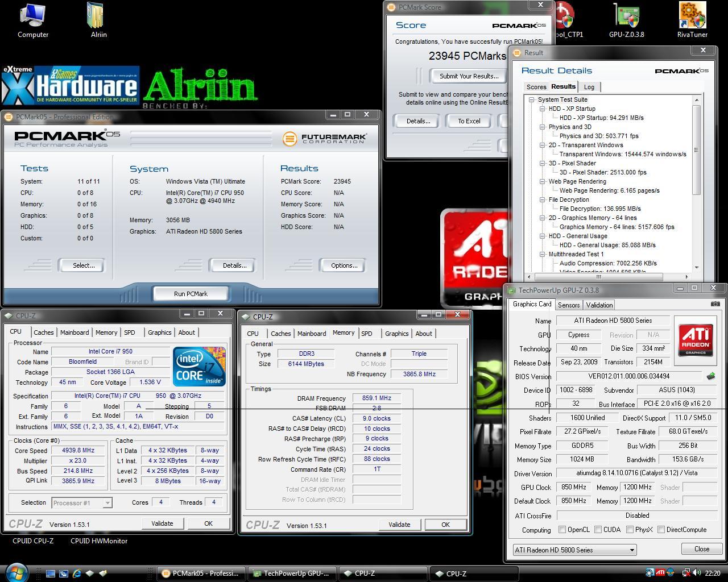
Task: Open the Windows Start orb
Action: [x=16, y=572]
